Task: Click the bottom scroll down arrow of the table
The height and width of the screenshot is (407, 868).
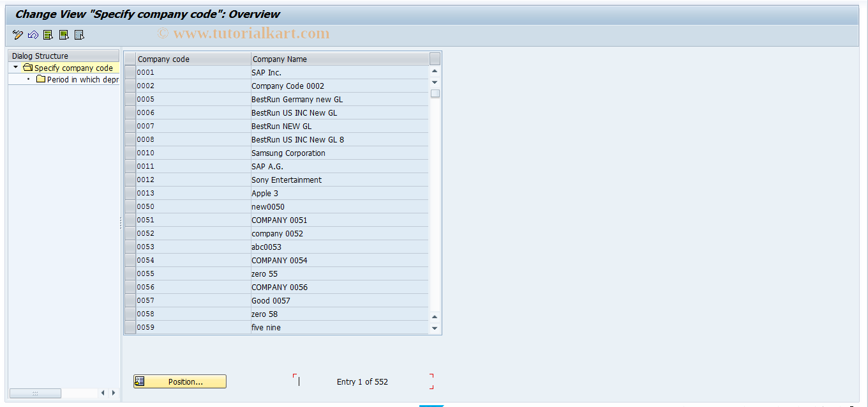Action: pos(435,328)
